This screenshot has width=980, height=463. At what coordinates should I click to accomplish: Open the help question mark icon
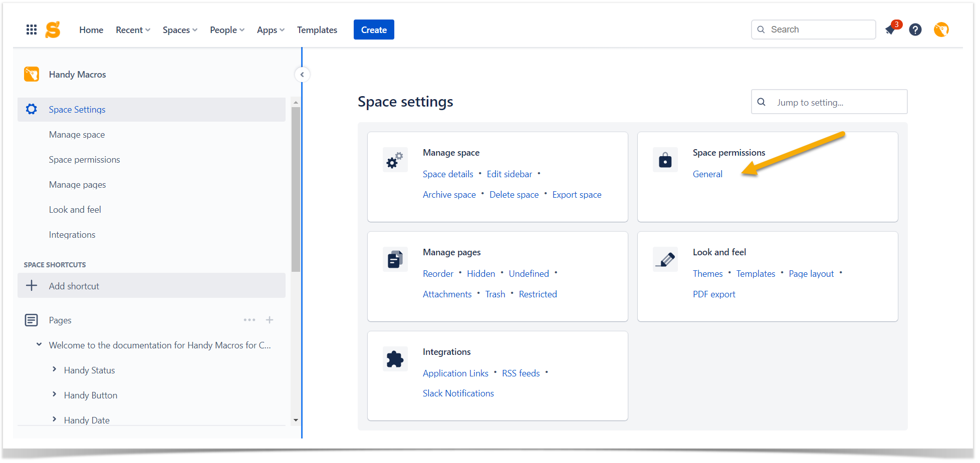point(915,30)
